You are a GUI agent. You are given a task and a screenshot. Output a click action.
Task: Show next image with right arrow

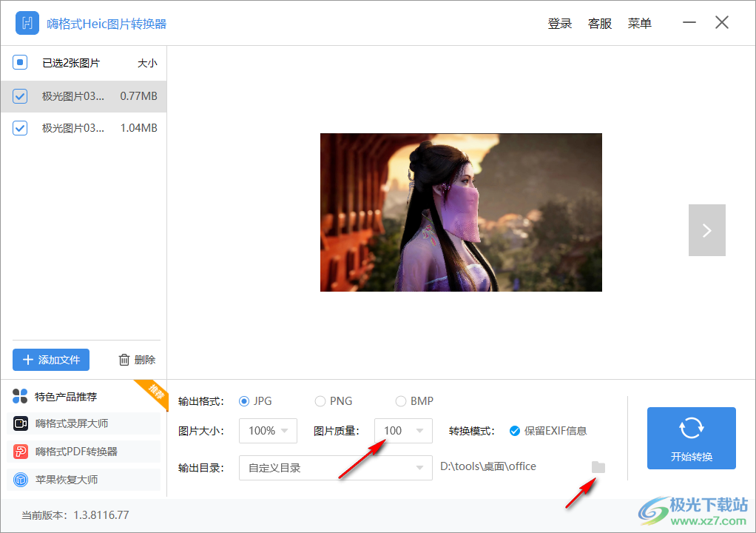click(x=707, y=230)
